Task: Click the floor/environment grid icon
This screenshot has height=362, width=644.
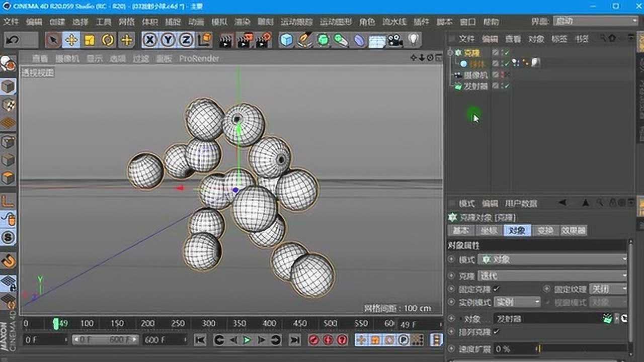Action: coord(377,40)
